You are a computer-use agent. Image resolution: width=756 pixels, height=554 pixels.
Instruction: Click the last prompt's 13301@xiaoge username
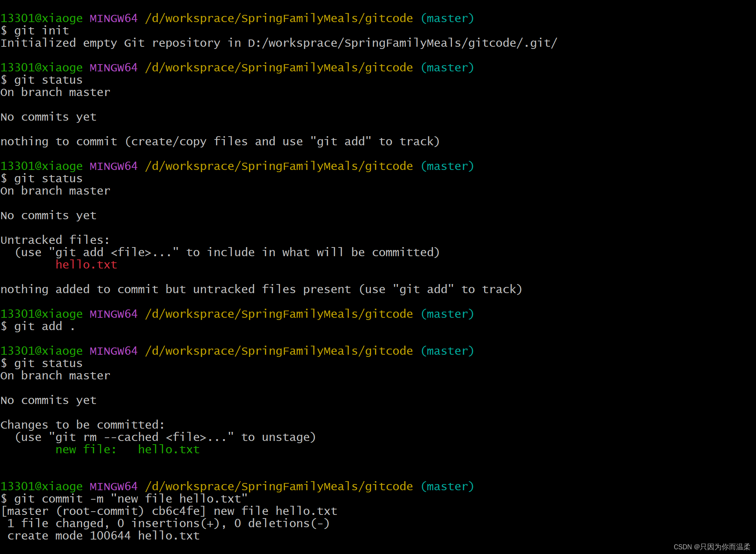pos(42,487)
